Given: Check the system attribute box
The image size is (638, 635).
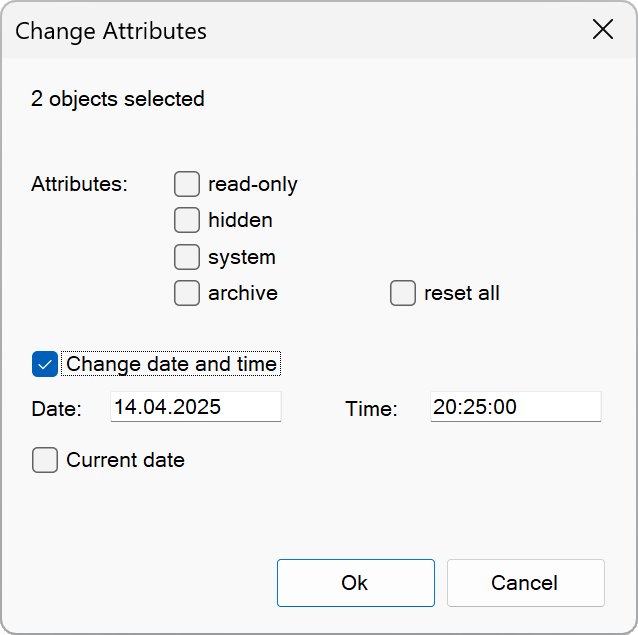Looking at the screenshot, I should [x=187, y=257].
